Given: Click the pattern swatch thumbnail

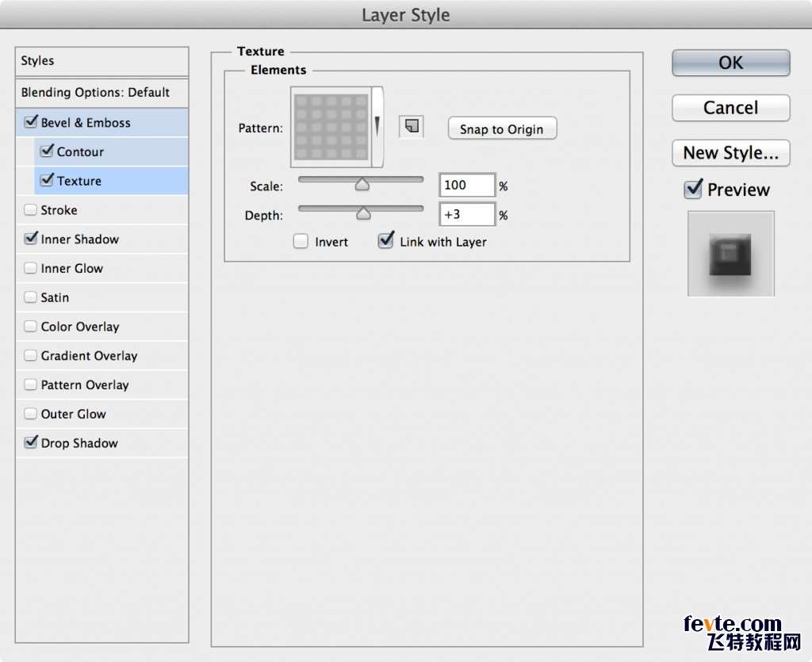Looking at the screenshot, I should tap(331, 126).
